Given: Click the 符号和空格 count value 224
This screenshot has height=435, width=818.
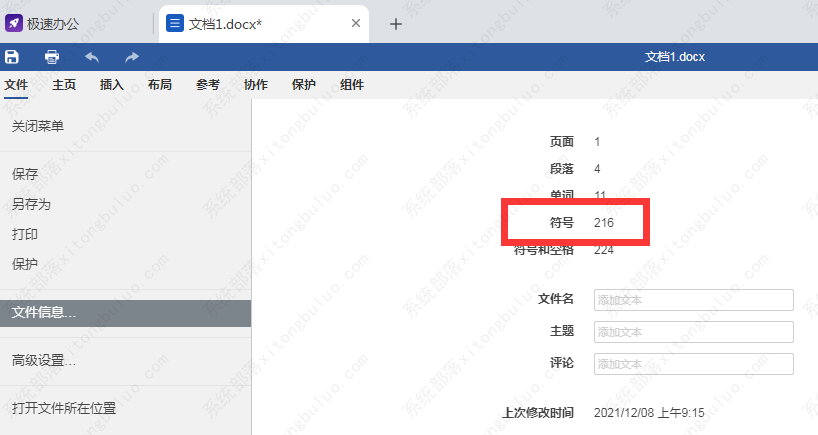Looking at the screenshot, I should coord(604,250).
